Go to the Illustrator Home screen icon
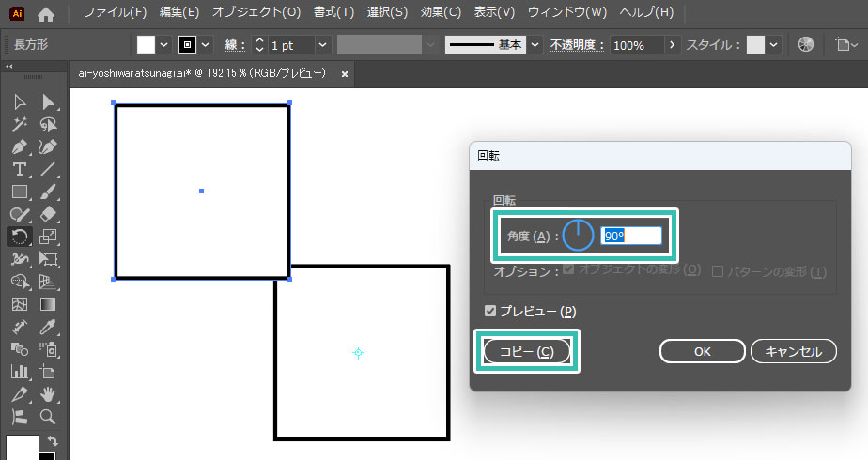 (46, 14)
